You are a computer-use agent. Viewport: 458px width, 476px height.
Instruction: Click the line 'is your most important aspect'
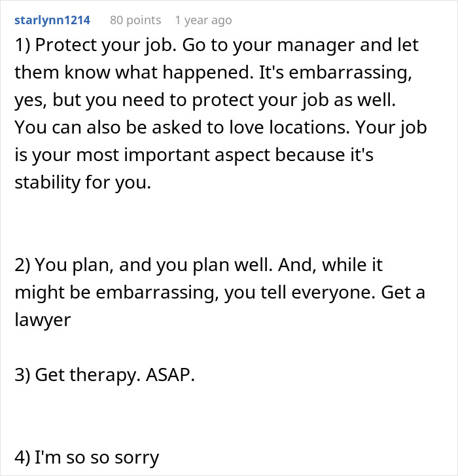[x=194, y=155]
